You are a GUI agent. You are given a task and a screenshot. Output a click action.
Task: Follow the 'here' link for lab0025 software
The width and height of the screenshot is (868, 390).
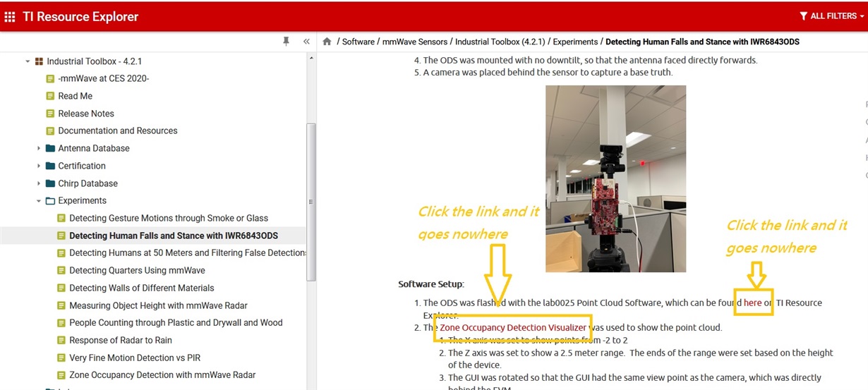(x=752, y=303)
